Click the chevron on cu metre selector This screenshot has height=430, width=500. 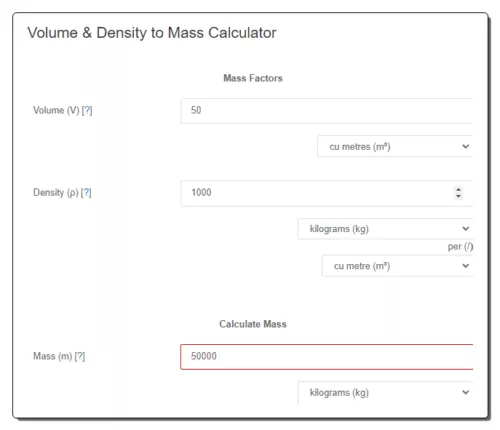[466, 266]
